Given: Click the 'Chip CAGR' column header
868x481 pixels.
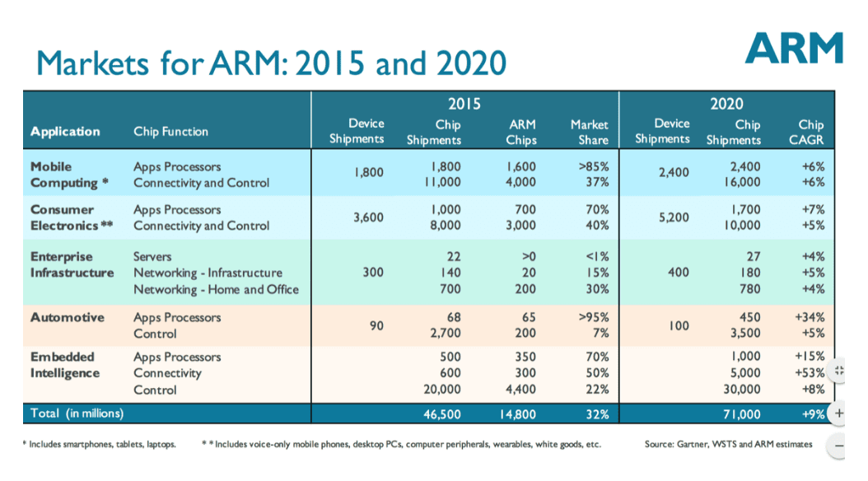Looking at the screenshot, I should point(810,132).
